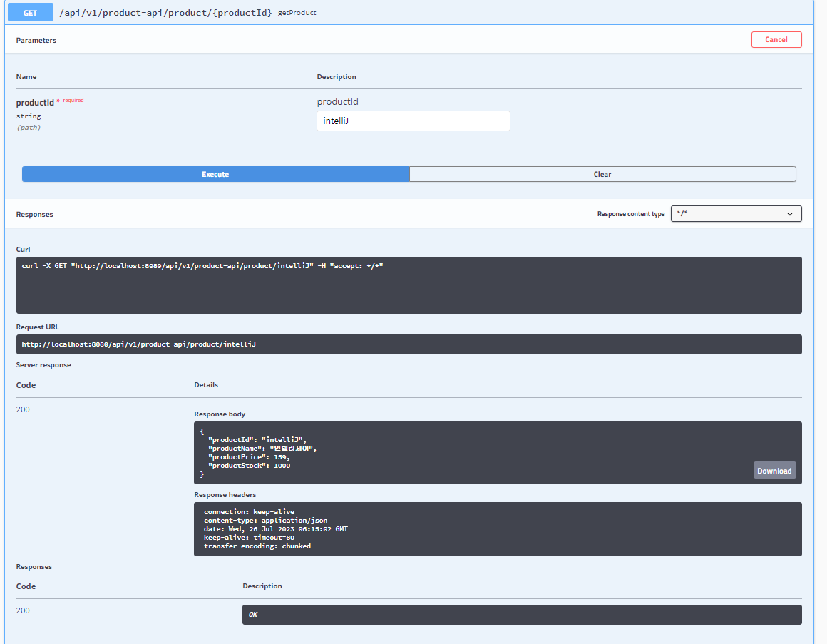The width and height of the screenshot is (827, 644).
Task: Cancel the try-it-out mode
Action: click(x=776, y=39)
